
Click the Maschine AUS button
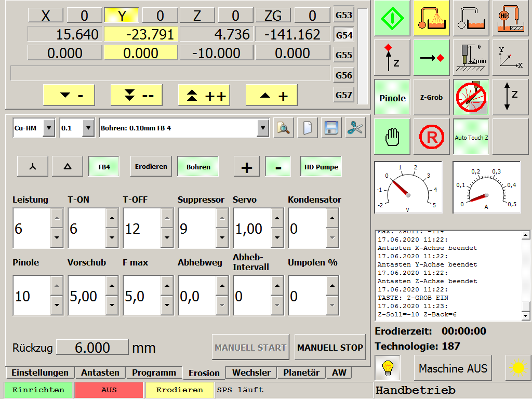(x=453, y=368)
